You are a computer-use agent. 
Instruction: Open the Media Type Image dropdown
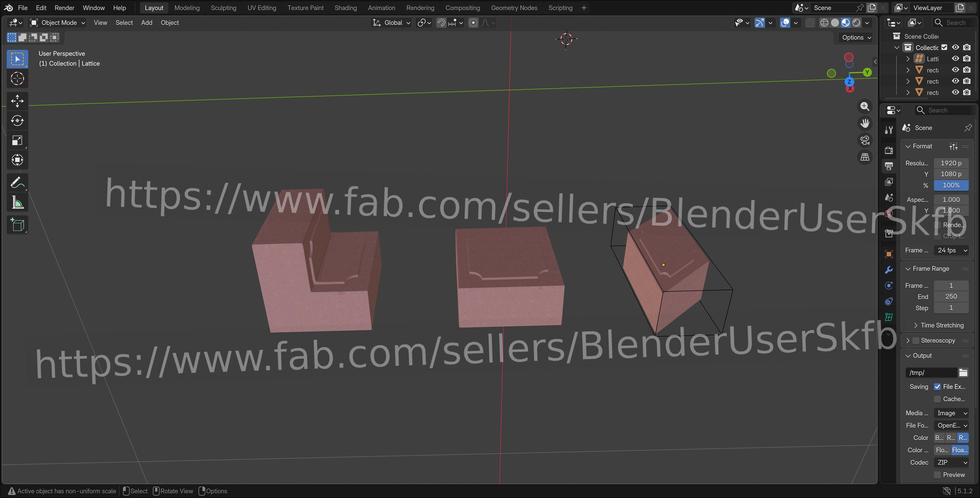[951, 413]
